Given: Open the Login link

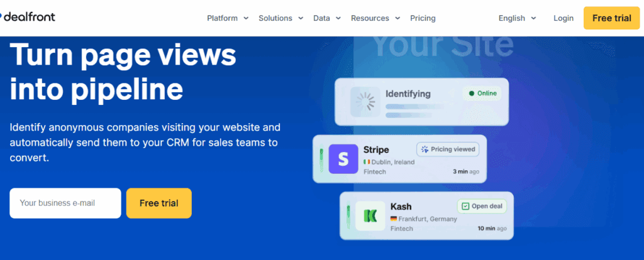Looking at the screenshot, I should (x=563, y=18).
